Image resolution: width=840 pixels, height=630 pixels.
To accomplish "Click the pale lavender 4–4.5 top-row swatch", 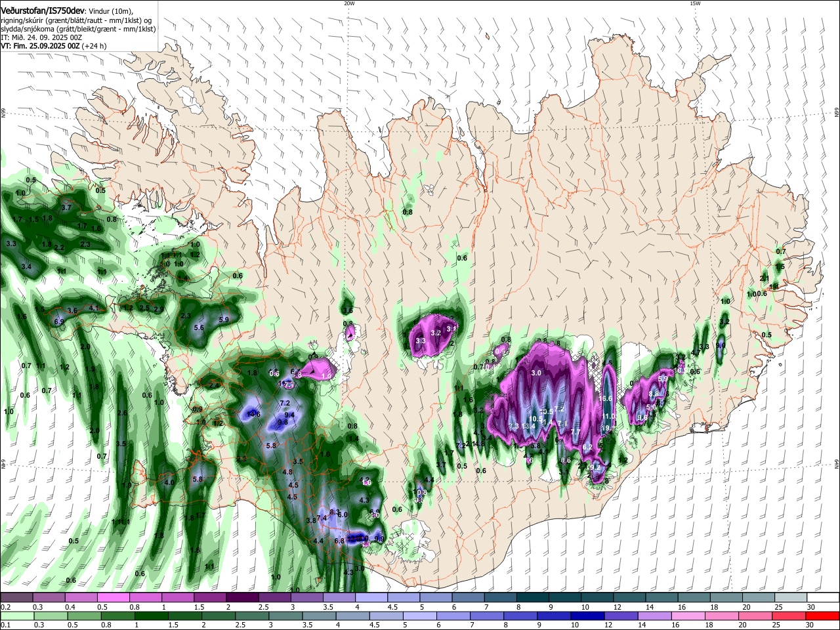I will tap(371, 597).
